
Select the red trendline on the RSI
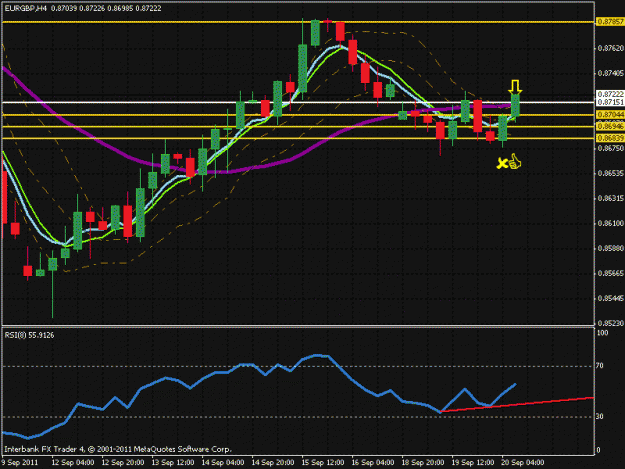[x=517, y=404]
